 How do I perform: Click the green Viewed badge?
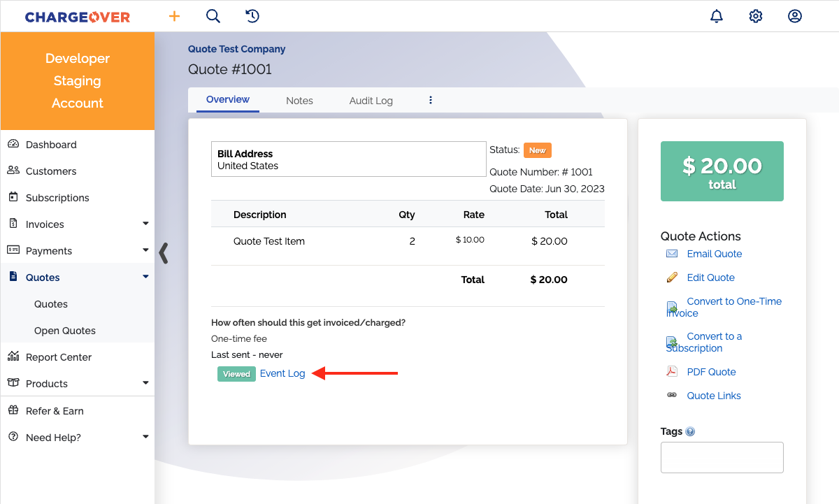click(236, 374)
